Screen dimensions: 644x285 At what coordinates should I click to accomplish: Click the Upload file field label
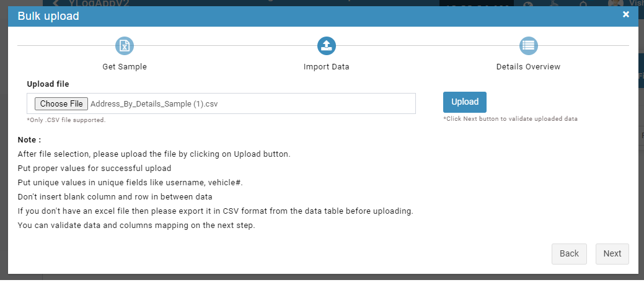(x=48, y=84)
